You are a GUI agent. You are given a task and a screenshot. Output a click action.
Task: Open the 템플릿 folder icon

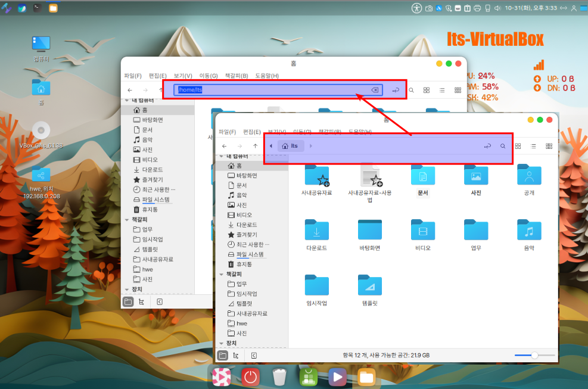click(370, 285)
